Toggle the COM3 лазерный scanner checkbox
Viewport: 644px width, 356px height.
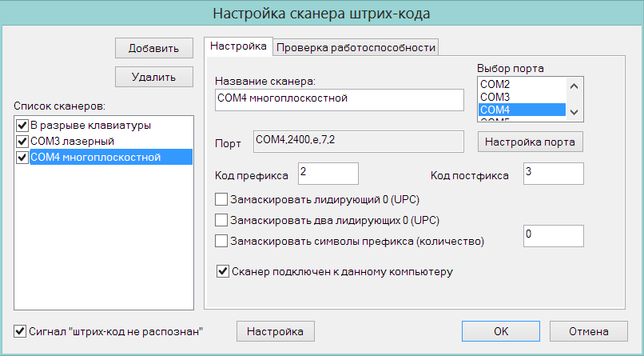click(x=22, y=141)
